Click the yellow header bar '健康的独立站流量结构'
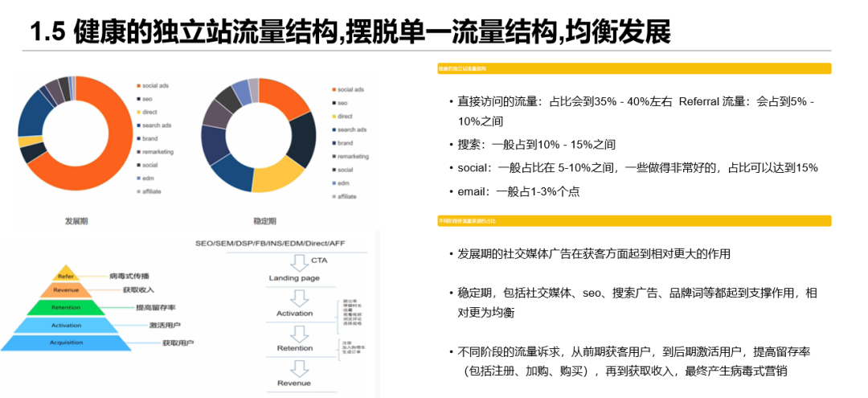Screen dimensions: 868x398 [634, 68]
